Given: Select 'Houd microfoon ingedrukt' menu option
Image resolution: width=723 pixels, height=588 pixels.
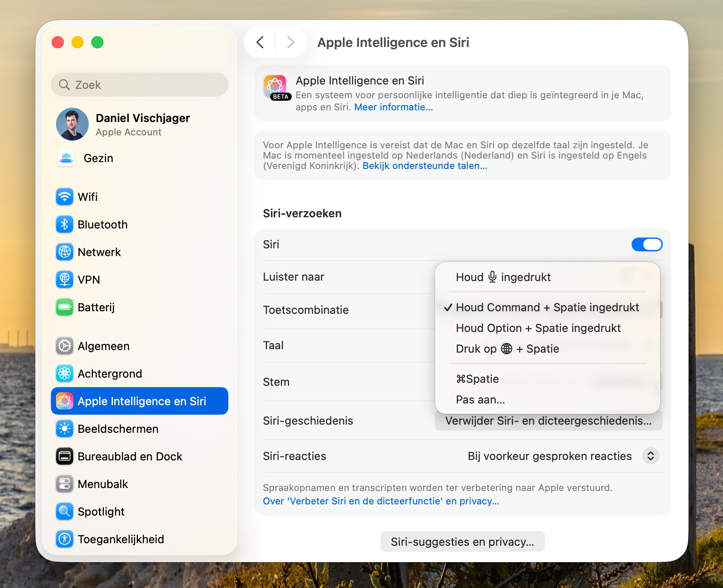Looking at the screenshot, I should [x=503, y=277].
